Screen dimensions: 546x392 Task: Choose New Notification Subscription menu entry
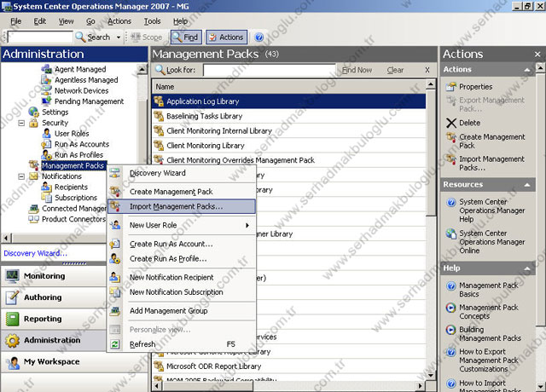point(182,291)
